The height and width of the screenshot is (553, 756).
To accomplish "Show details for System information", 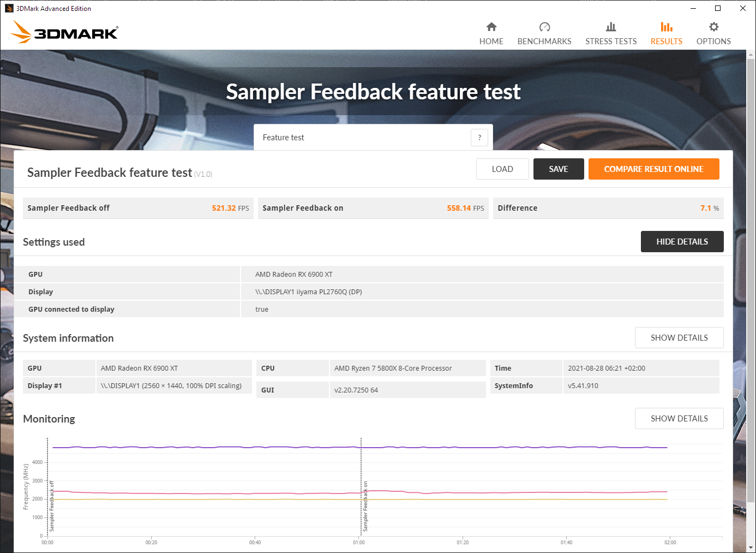I will (679, 338).
